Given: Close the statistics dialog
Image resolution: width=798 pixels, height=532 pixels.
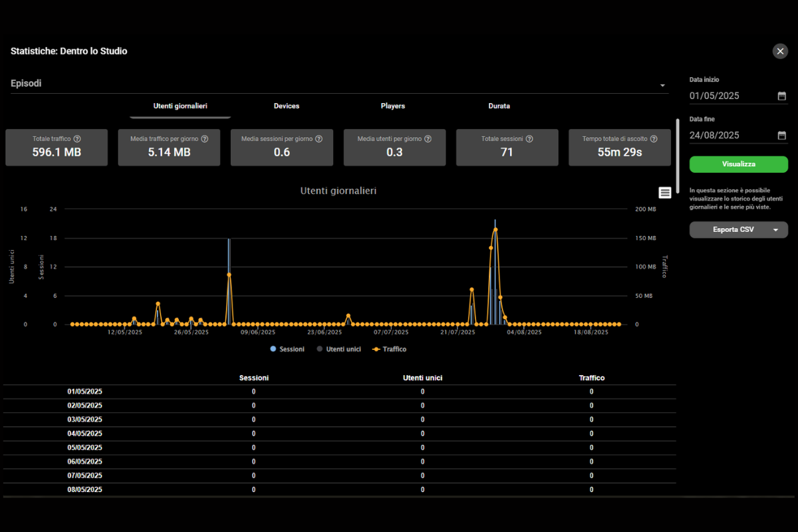Looking at the screenshot, I should point(780,51).
